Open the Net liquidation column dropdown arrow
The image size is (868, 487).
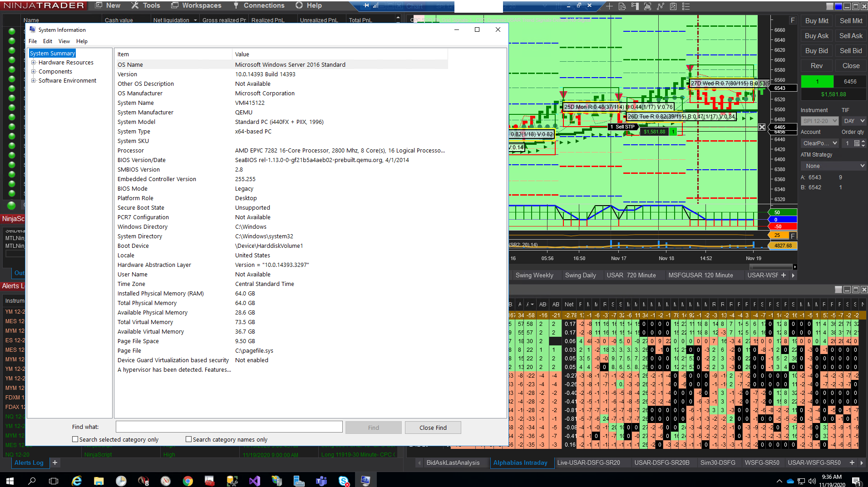pyautogui.click(x=195, y=20)
